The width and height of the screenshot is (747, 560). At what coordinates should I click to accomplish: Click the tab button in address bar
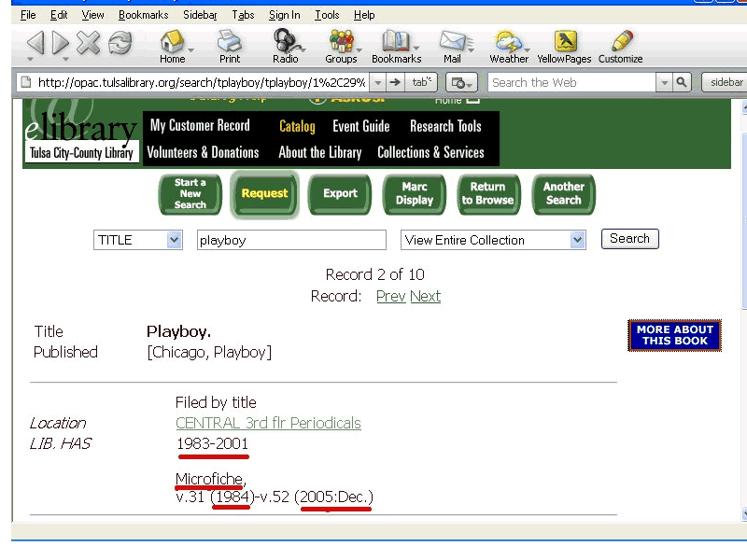pos(421,82)
